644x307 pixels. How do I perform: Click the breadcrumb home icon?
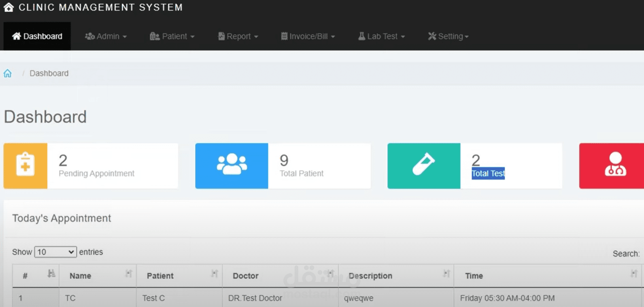8,73
